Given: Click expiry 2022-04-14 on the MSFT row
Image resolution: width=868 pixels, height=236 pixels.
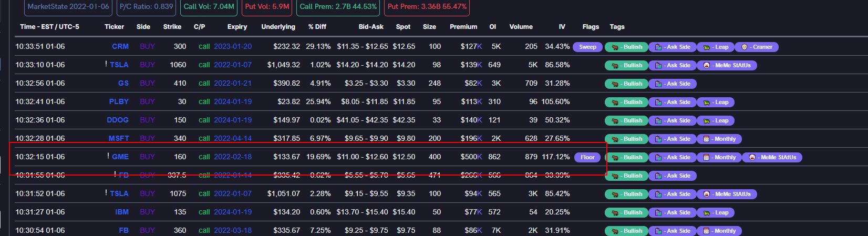Looking at the screenshot, I should (233, 138).
